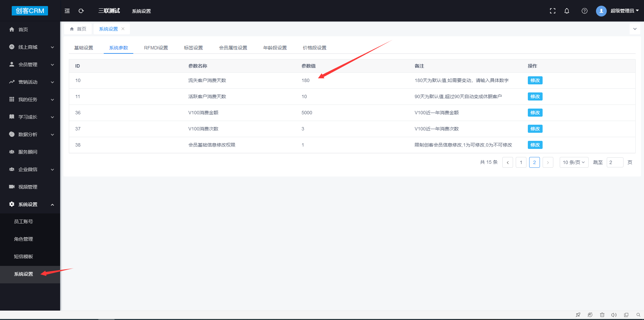The width and height of the screenshot is (644, 320).
Task: Switch to the 会员属性设置 tab
Action: (233, 48)
